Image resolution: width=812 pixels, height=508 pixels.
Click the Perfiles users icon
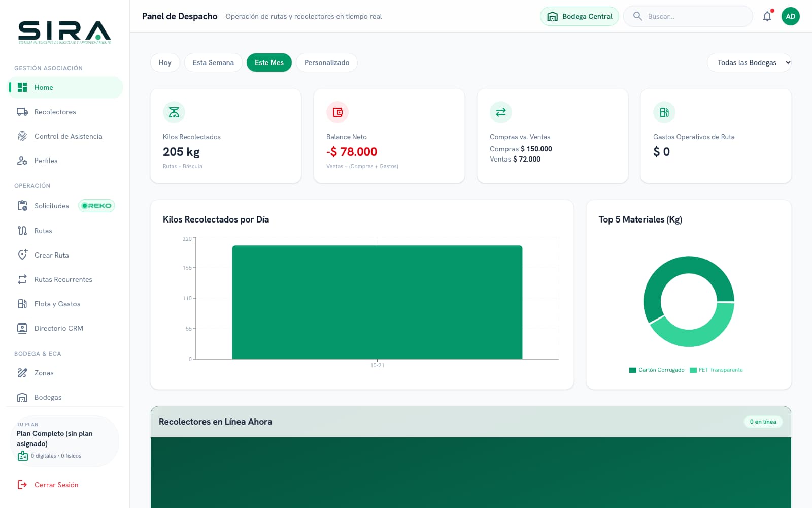[22, 161]
